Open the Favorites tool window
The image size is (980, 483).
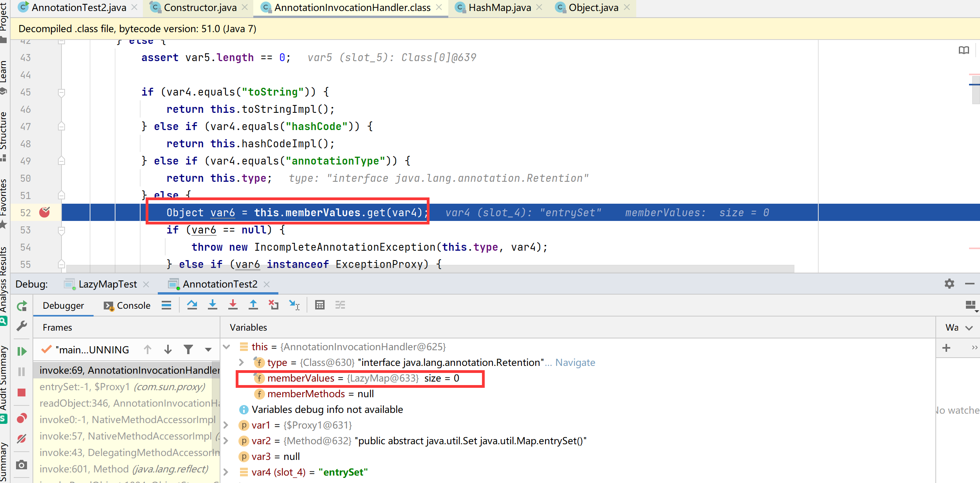tap(4, 203)
